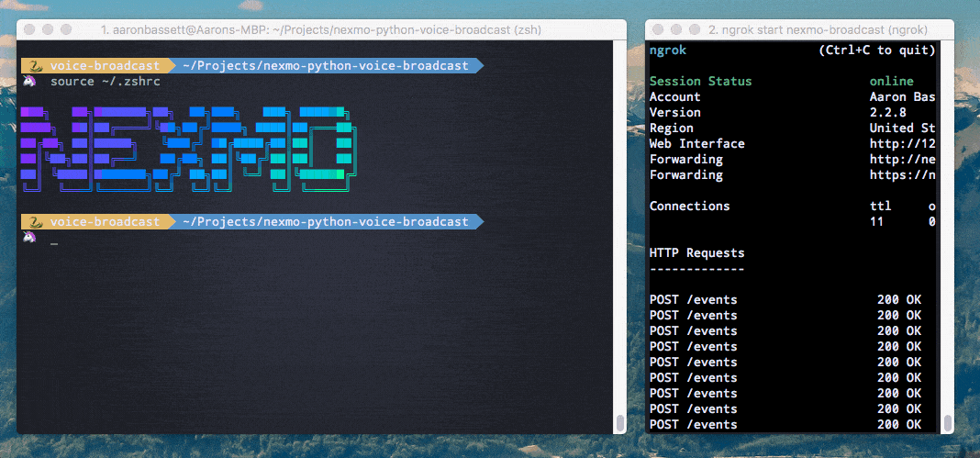
Task: Click the 'Web Interface' label
Action: (696, 144)
